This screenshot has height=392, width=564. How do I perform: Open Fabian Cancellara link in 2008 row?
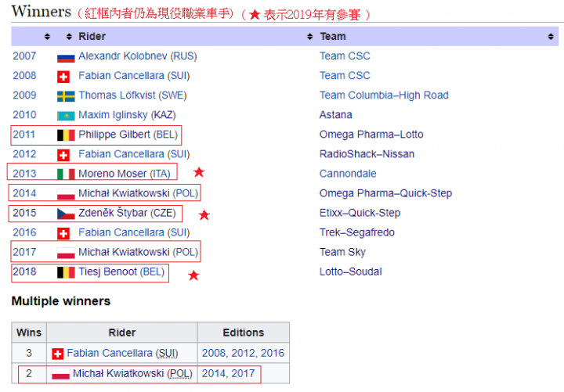click(121, 75)
